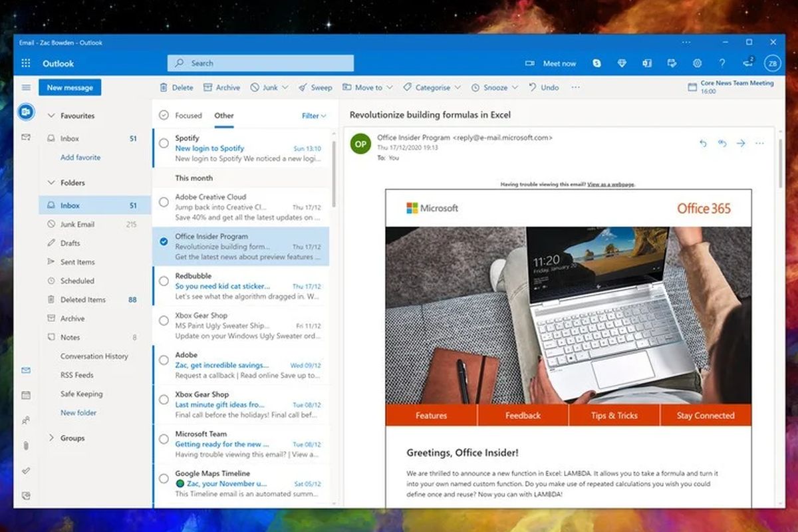Forward the message with the right arrow icon
Image resolution: width=798 pixels, height=532 pixels.
(x=741, y=143)
